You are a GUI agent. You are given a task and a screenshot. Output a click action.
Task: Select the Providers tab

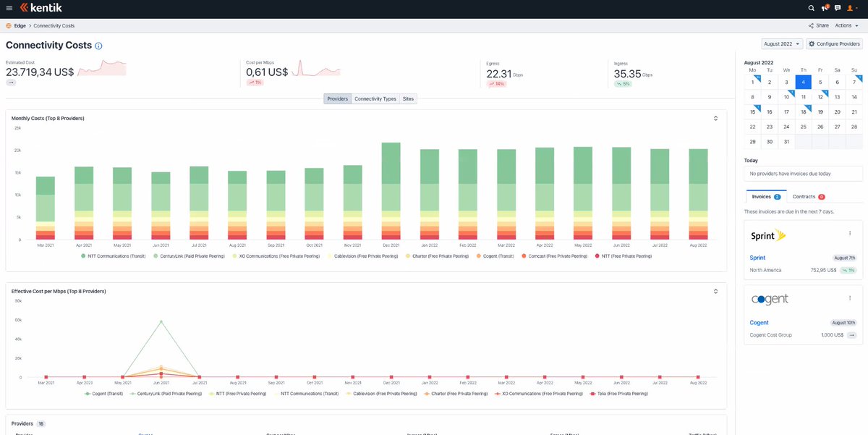click(337, 98)
